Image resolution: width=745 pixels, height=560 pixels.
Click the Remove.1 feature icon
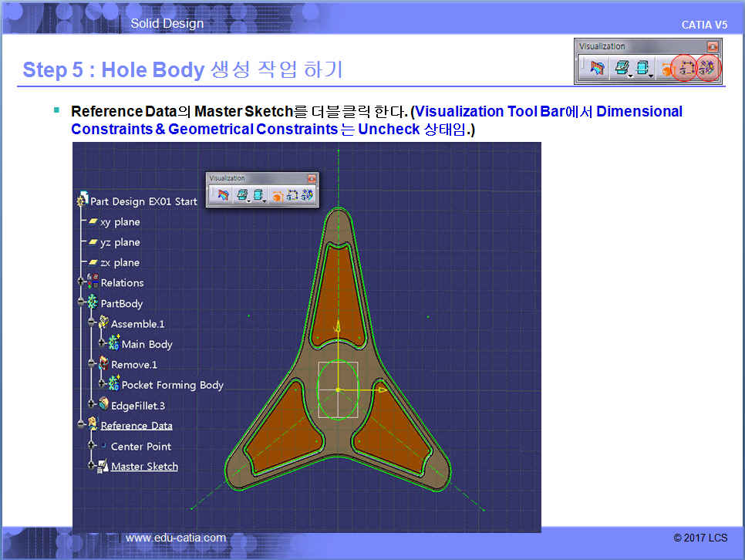pos(103,364)
